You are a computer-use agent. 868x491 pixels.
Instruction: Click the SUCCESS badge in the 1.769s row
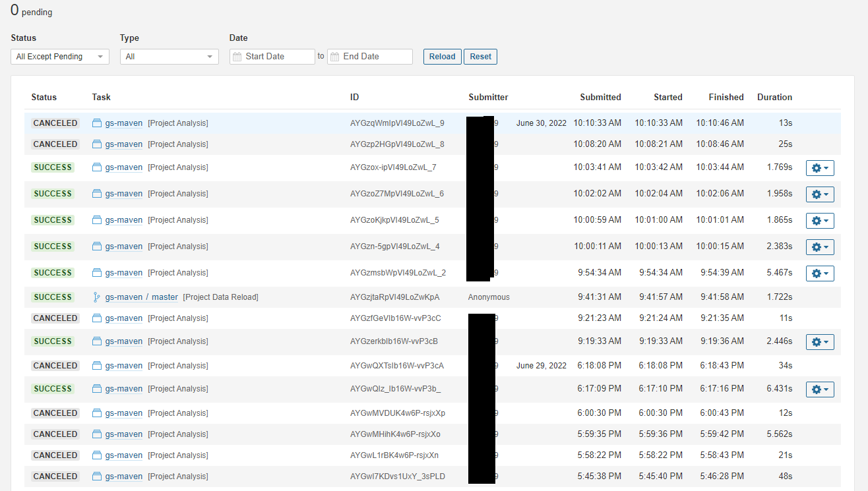[x=53, y=167]
